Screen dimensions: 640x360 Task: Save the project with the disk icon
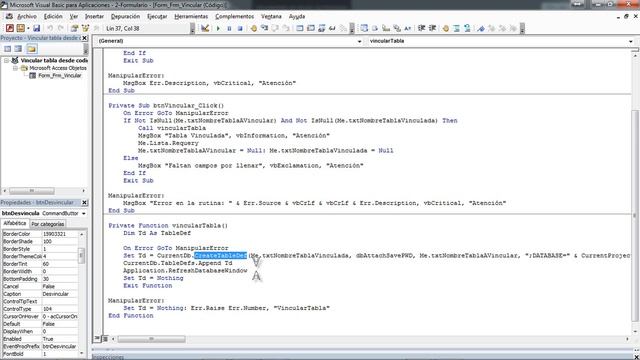coord(37,28)
